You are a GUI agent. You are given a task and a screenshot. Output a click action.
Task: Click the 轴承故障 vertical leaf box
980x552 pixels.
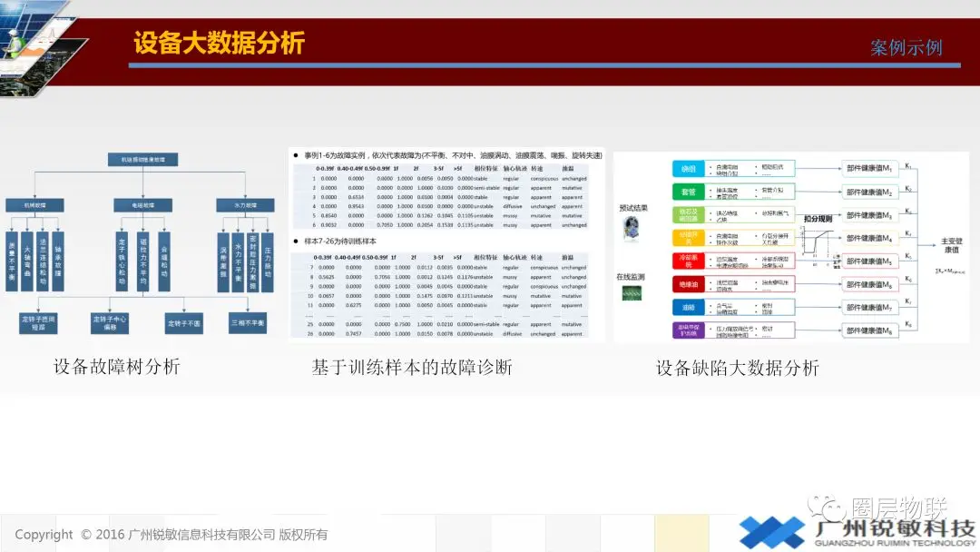tap(58, 261)
